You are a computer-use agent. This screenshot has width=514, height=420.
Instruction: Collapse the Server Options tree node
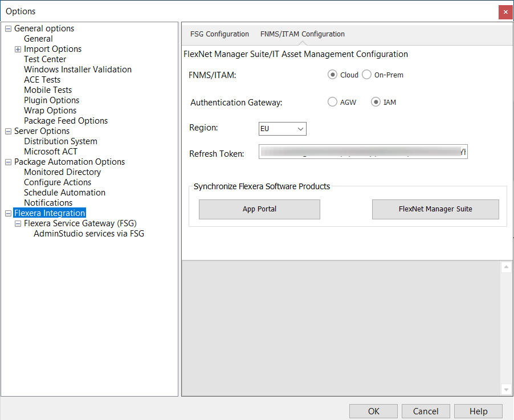click(8, 132)
